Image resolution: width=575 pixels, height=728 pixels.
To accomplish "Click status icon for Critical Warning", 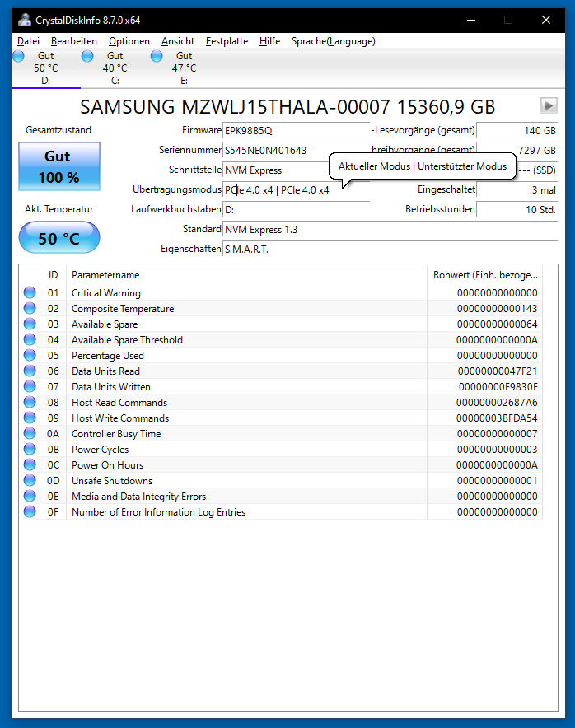I will click(30, 292).
